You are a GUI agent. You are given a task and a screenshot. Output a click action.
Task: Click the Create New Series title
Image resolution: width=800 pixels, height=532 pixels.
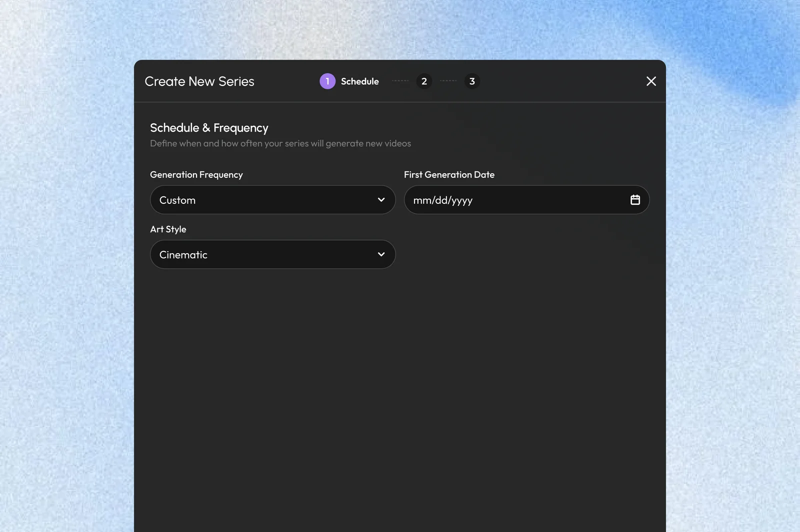[x=199, y=81]
